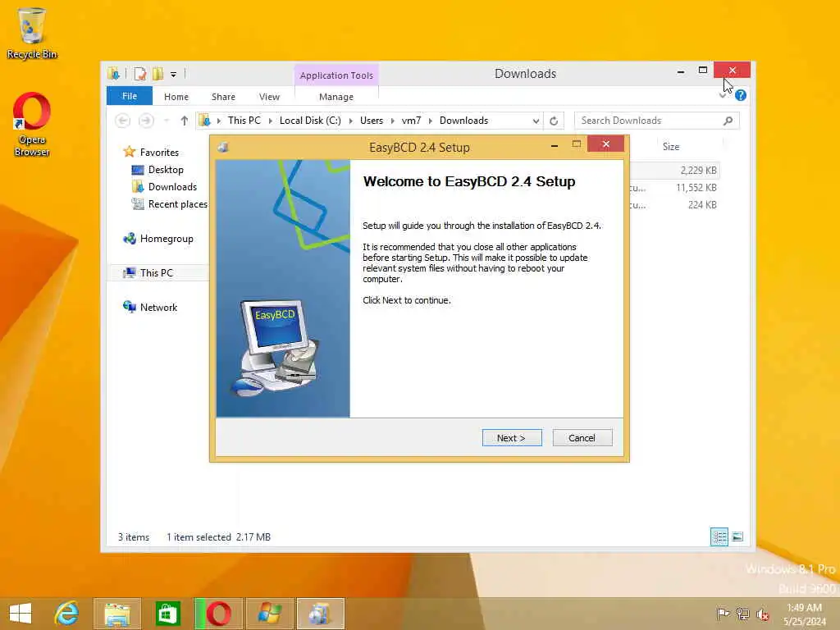This screenshot has height=630, width=840.
Task: Select Network in the navigation pane
Action: tap(158, 307)
